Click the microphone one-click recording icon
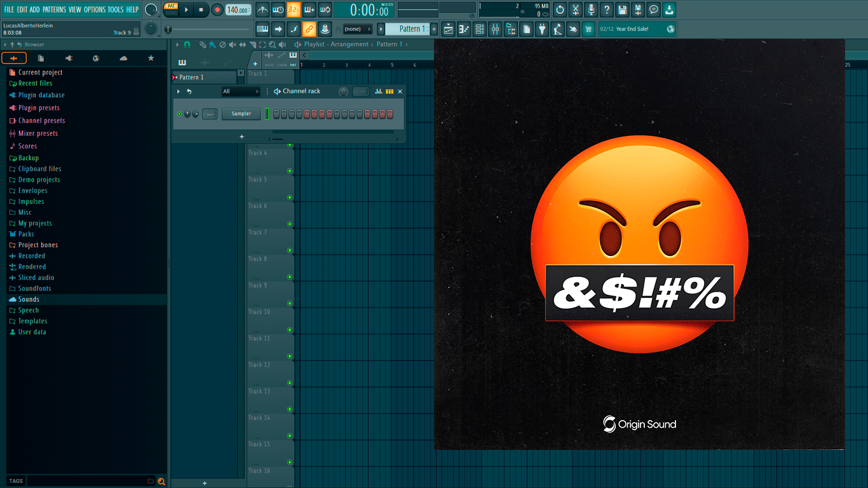The height and width of the screenshot is (488, 868). (x=591, y=10)
